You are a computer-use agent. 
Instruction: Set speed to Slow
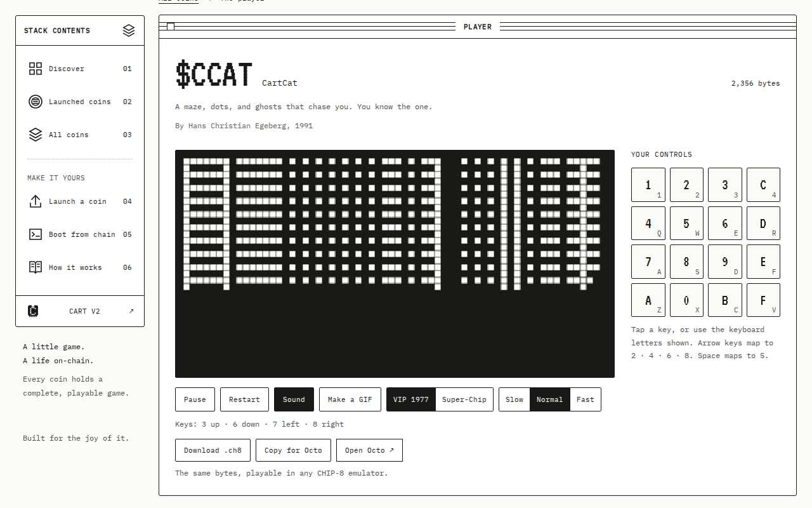tap(514, 399)
